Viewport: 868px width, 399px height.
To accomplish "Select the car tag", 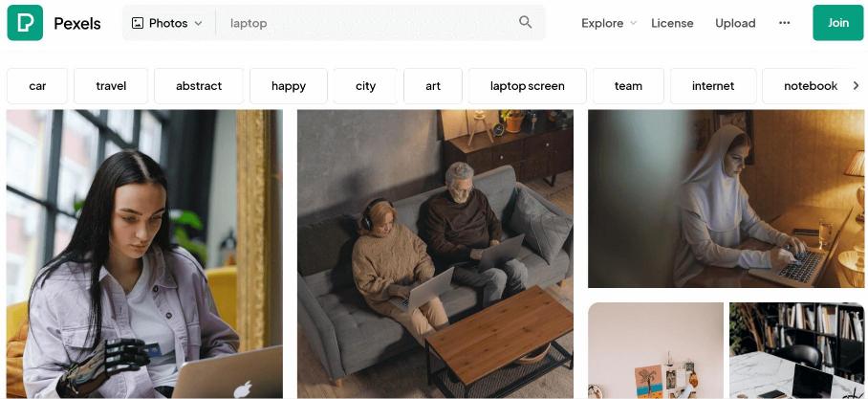I will click(37, 86).
